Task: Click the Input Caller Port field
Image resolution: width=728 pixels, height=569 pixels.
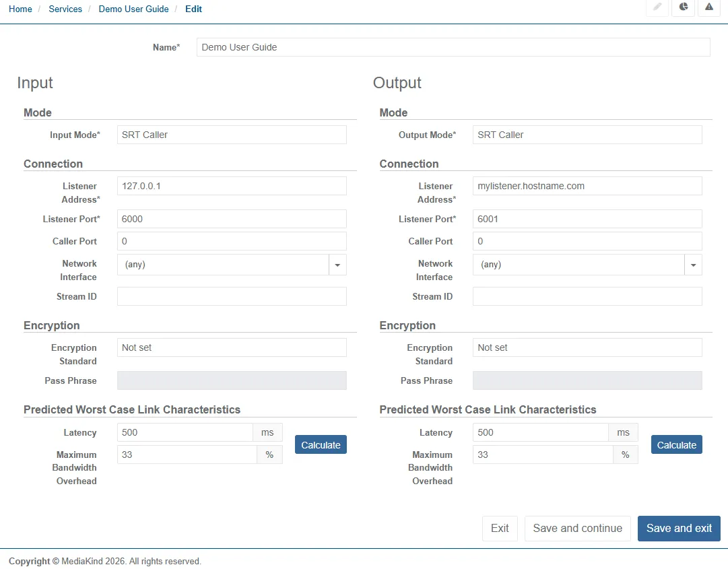Action: coord(232,241)
